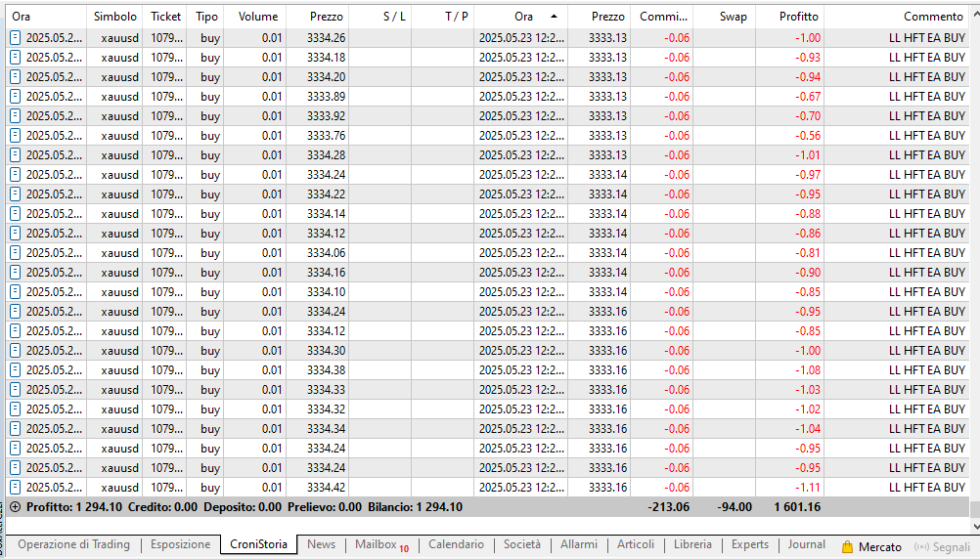
Task: Click the total profit value 1 601.16
Action: pyautogui.click(x=797, y=507)
